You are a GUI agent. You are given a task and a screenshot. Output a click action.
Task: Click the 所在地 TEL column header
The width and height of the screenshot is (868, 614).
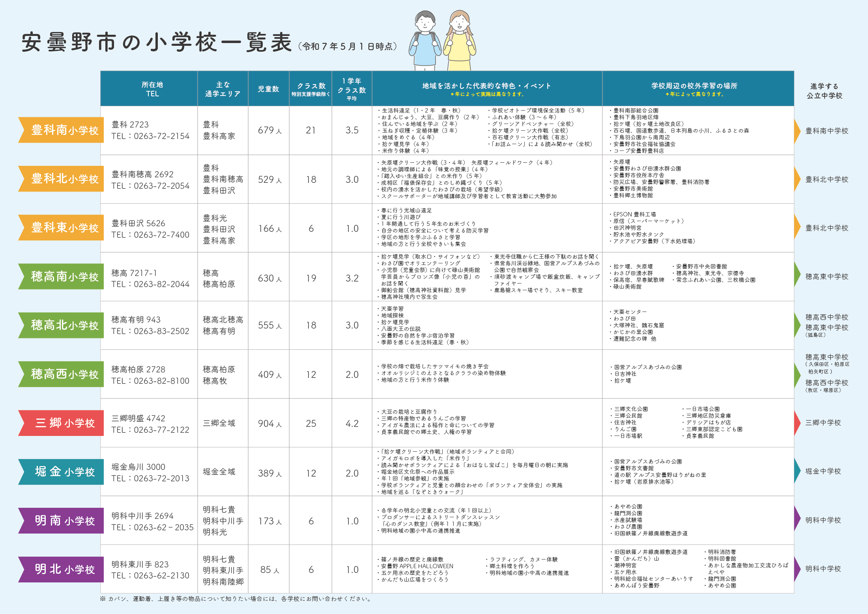tap(152, 89)
